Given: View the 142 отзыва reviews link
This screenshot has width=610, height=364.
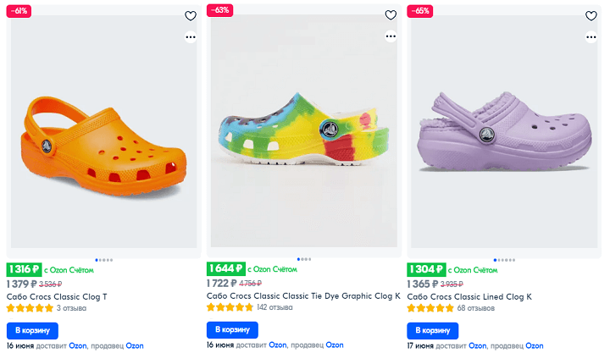Looking at the screenshot, I should click(274, 308).
